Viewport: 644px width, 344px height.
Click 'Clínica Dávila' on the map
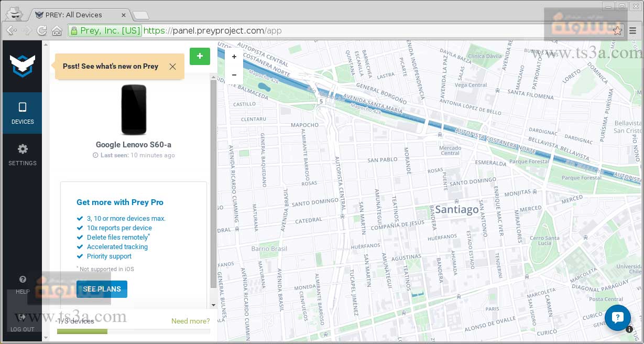[485, 56]
